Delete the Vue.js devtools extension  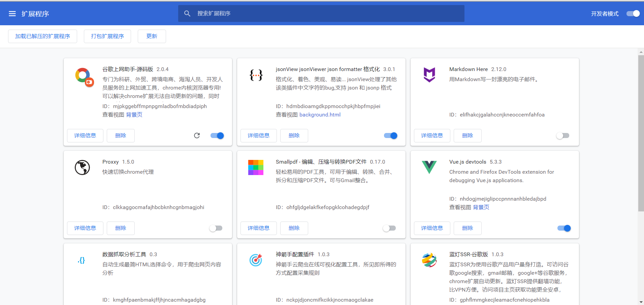pyautogui.click(x=468, y=228)
